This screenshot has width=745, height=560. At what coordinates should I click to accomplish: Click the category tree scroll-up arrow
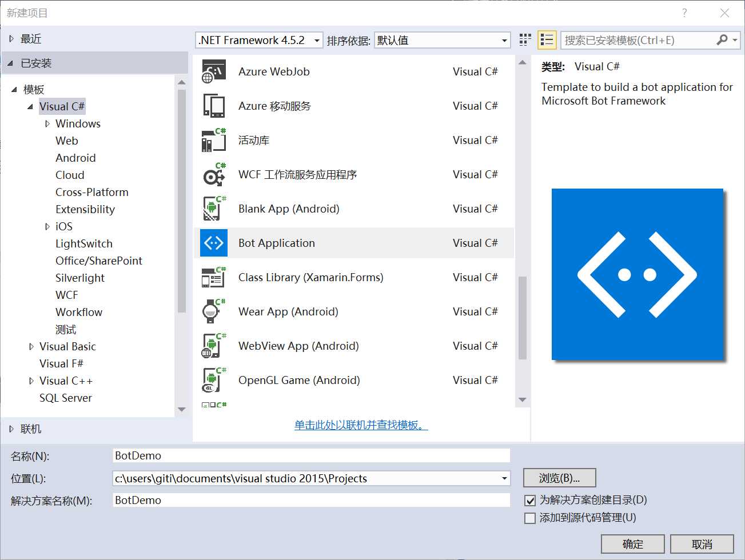182,82
